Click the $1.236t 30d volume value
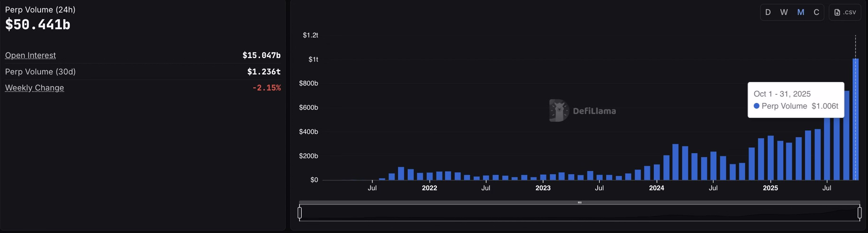The height and width of the screenshot is (233, 868). (264, 72)
